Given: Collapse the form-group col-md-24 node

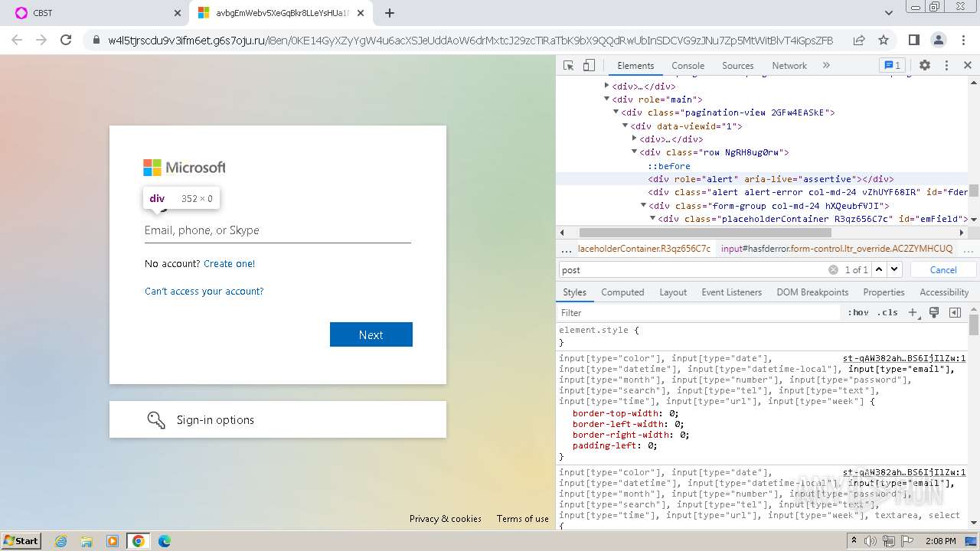Looking at the screenshot, I should point(643,205).
